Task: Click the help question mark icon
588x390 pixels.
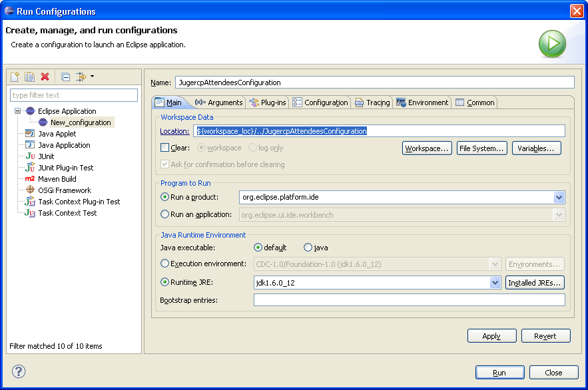Action: (19, 371)
